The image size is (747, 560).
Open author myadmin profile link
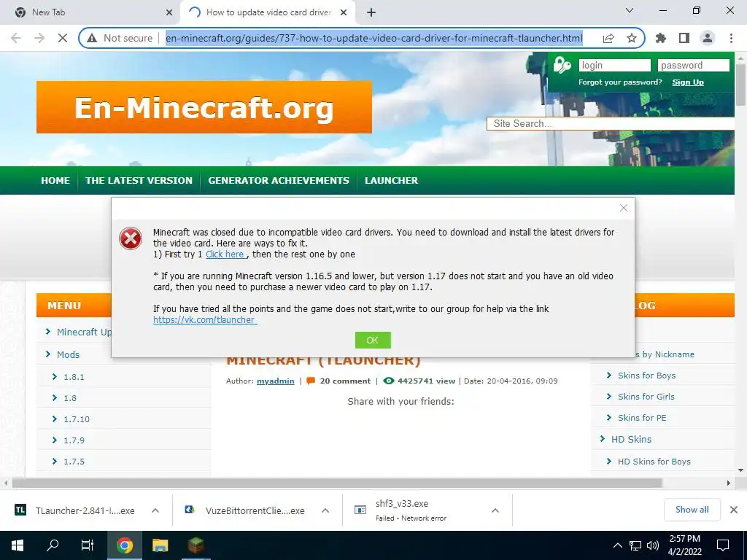coord(275,381)
